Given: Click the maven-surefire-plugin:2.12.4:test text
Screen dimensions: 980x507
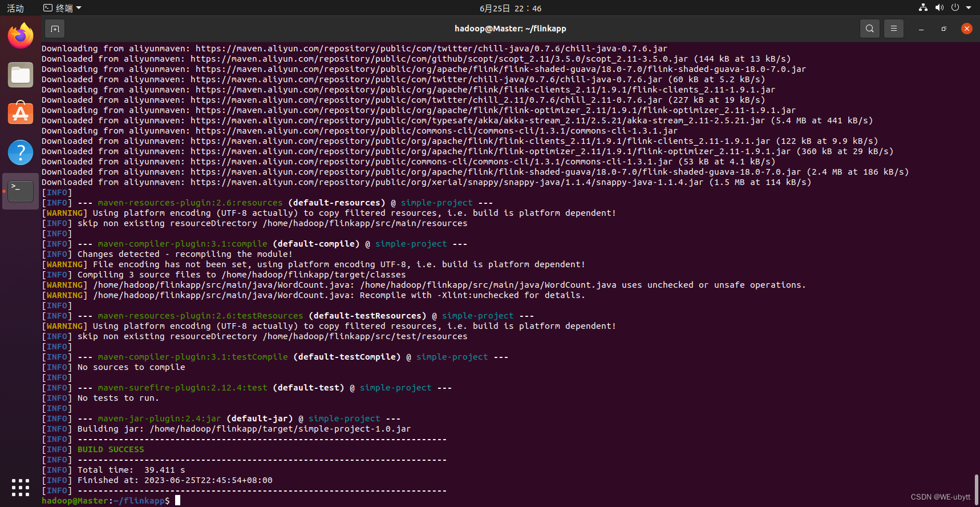Looking at the screenshot, I should tap(183, 388).
